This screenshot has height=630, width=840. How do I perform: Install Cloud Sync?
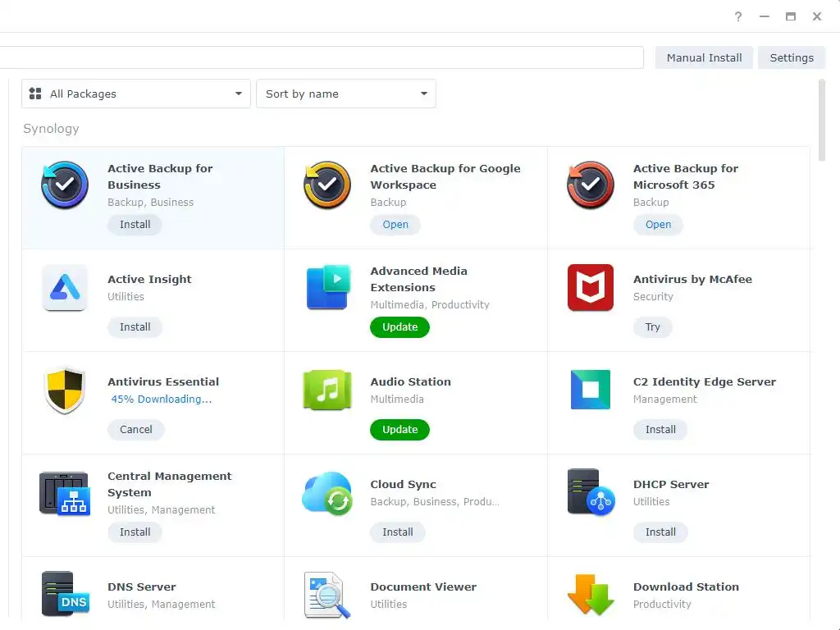click(x=398, y=532)
